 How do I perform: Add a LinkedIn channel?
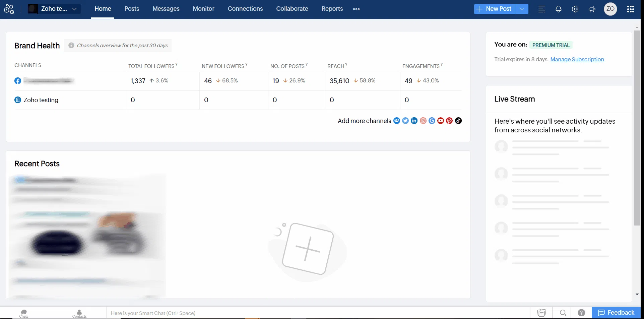pos(414,121)
